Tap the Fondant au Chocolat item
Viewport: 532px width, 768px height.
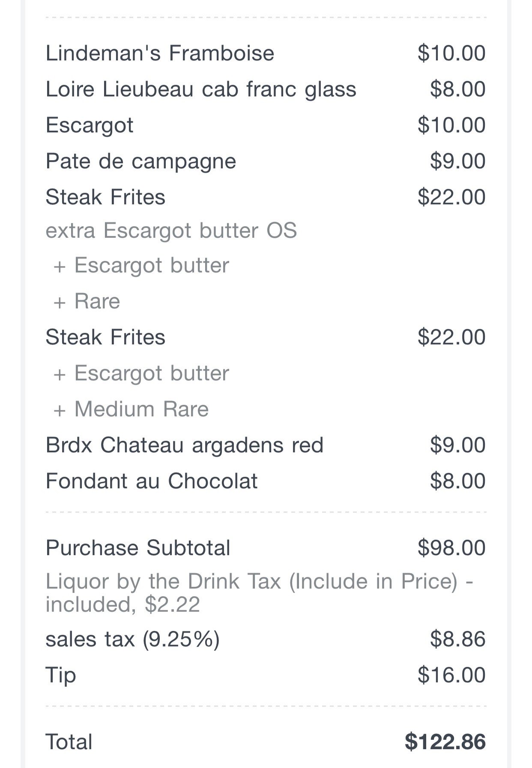[152, 481]
